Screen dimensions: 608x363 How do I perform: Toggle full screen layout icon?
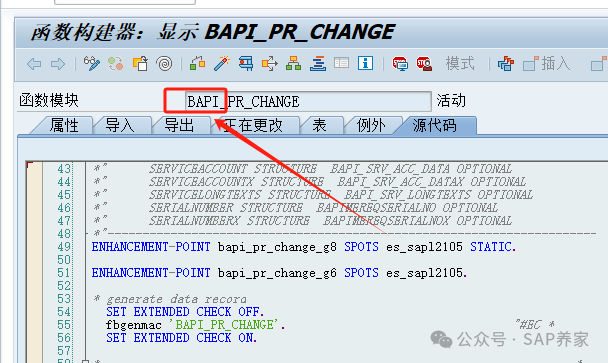click(x=342, y=63)
